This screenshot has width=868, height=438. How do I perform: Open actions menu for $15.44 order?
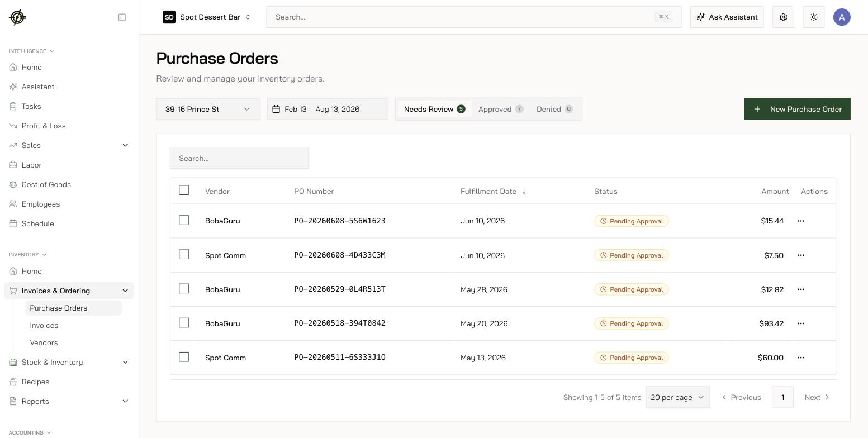[x=801, y=221]
